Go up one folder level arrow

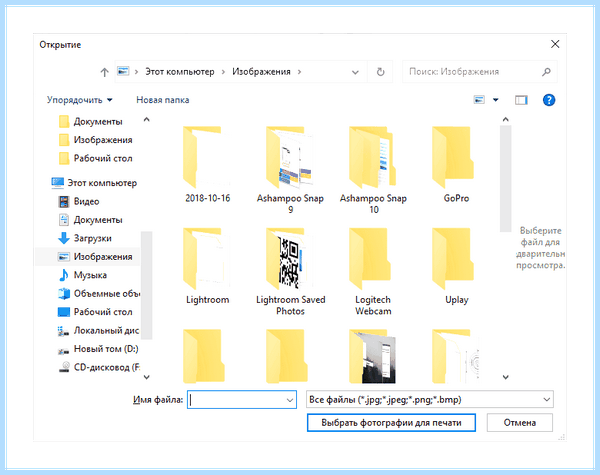click(x=104, y=72)
